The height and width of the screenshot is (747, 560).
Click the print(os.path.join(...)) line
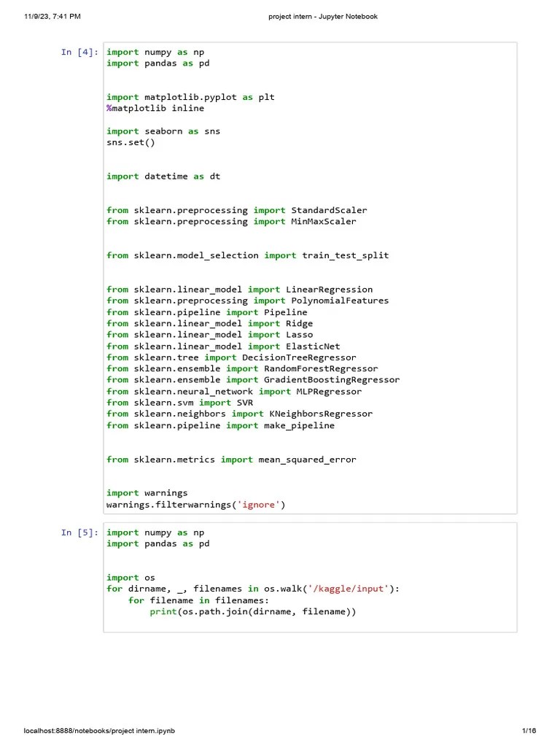[253, 612]
